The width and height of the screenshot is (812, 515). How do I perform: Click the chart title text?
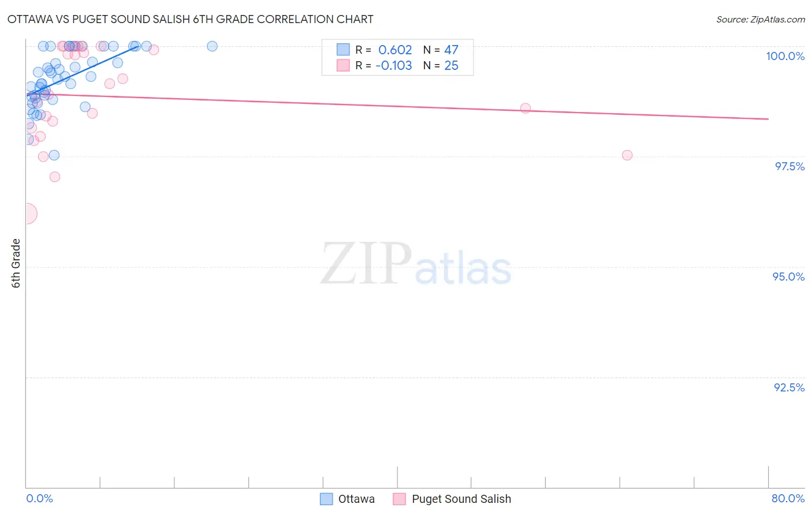(x=190, y=19)
